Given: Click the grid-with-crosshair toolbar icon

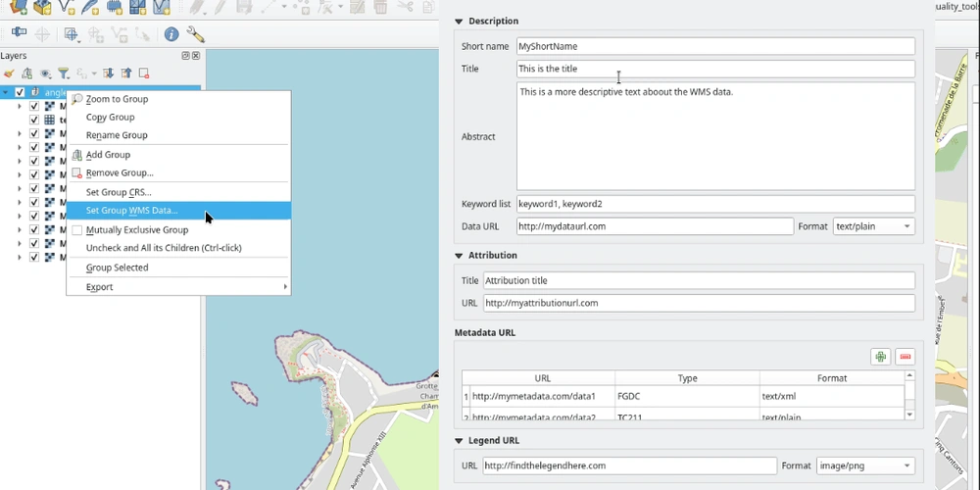Looking at the screenshot, I should 72,33.
